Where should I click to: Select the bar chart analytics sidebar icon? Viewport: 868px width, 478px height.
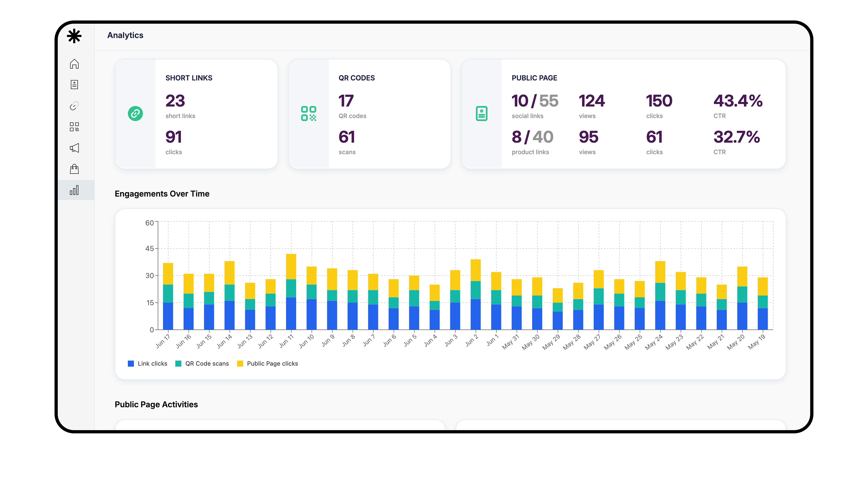[x=74, y=190]
